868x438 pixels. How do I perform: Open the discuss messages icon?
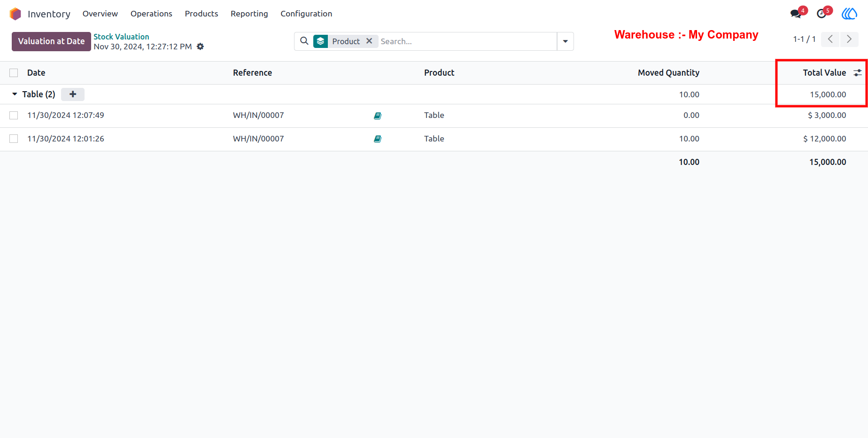click(796, 14)
